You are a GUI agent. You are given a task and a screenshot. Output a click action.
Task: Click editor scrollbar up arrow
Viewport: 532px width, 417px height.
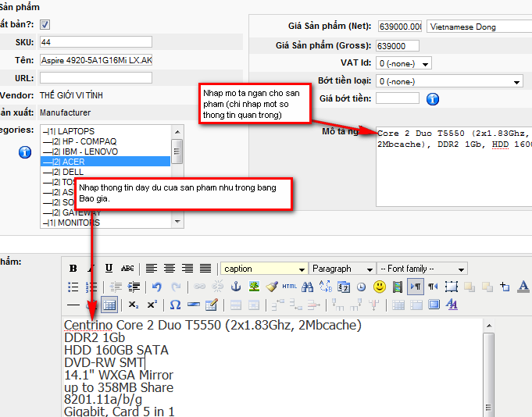(x=488, y=326)
